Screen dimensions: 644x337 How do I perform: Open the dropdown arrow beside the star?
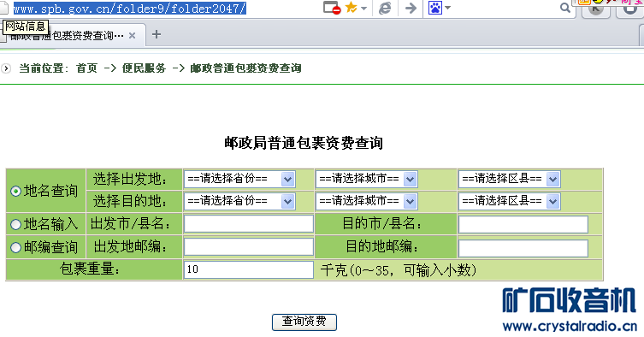363,8
